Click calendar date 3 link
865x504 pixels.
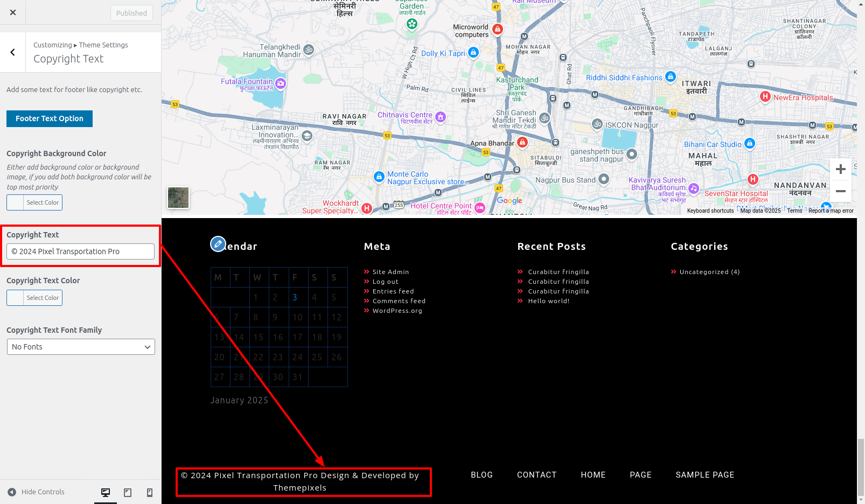(x=295, y=297)
